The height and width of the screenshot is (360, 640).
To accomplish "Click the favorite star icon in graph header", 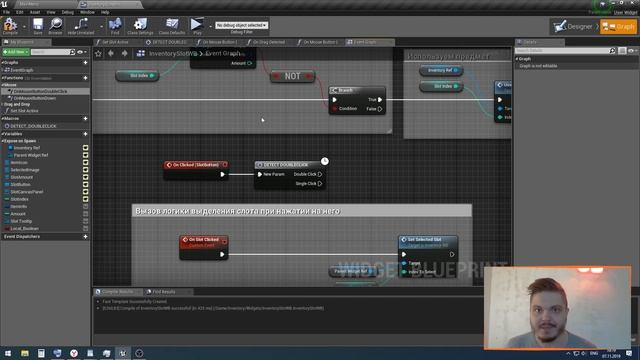I will pyautogui.click(x=98, y=53).
